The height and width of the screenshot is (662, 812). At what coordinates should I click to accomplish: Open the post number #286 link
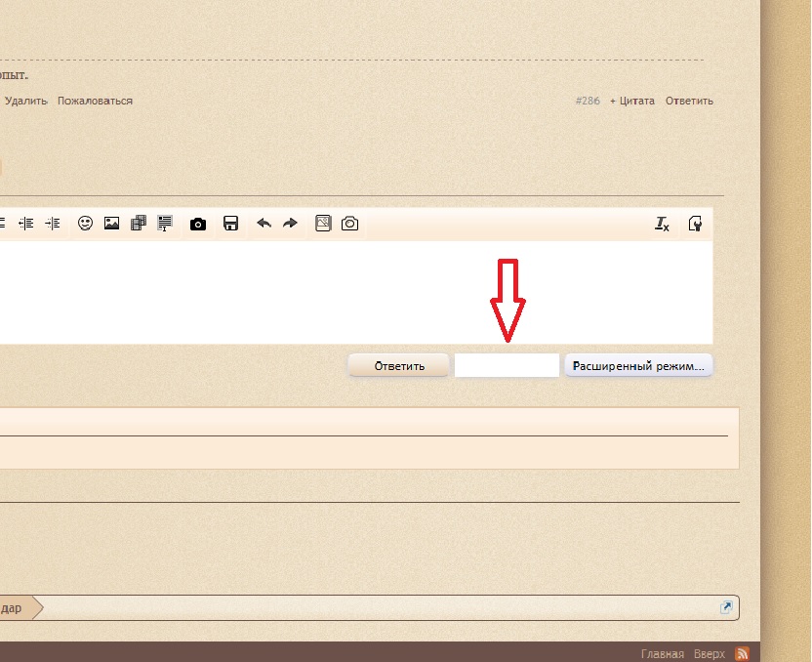click(x=588, y=101)
